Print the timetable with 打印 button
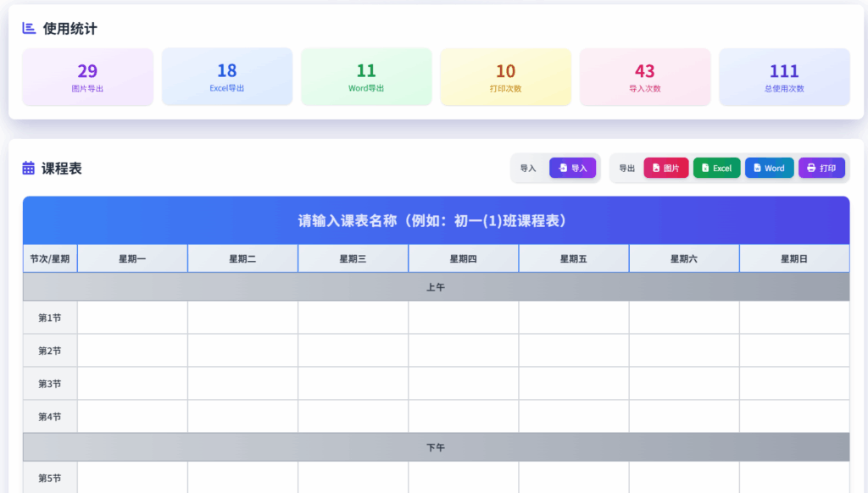 [821, 168]
